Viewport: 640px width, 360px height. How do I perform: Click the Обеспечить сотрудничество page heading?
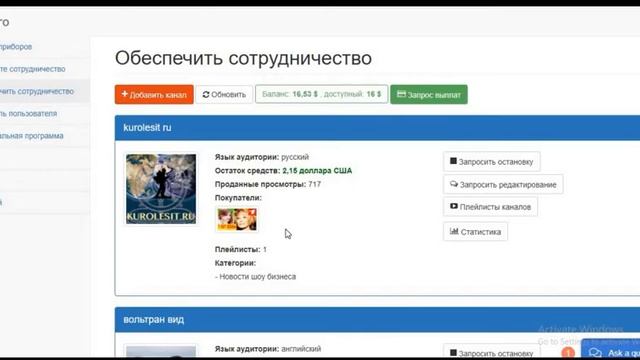click(x=243, y=58)
